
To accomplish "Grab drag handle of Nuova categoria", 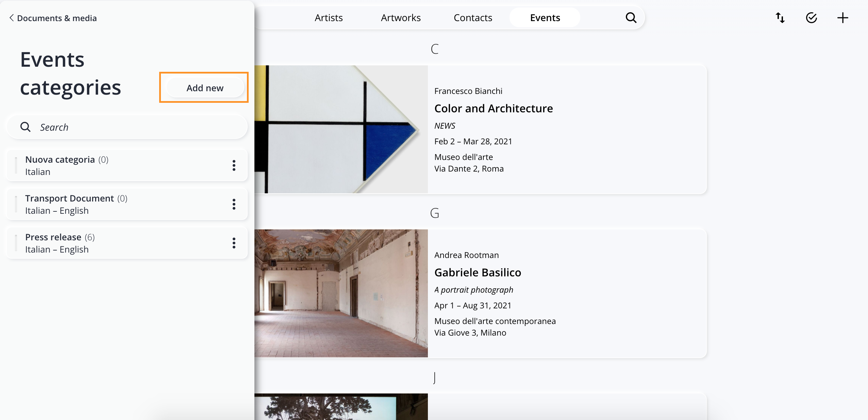I will coord(16,165).
